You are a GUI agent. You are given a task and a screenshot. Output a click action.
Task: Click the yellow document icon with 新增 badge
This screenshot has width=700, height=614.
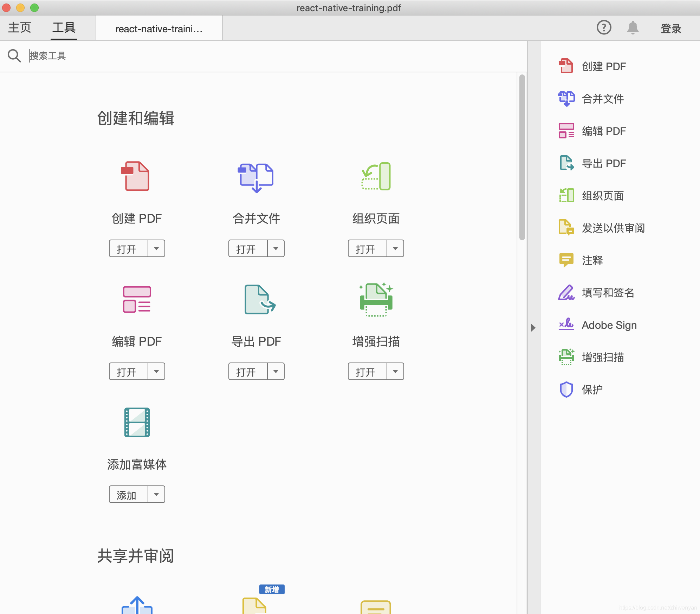click(254, 606)
